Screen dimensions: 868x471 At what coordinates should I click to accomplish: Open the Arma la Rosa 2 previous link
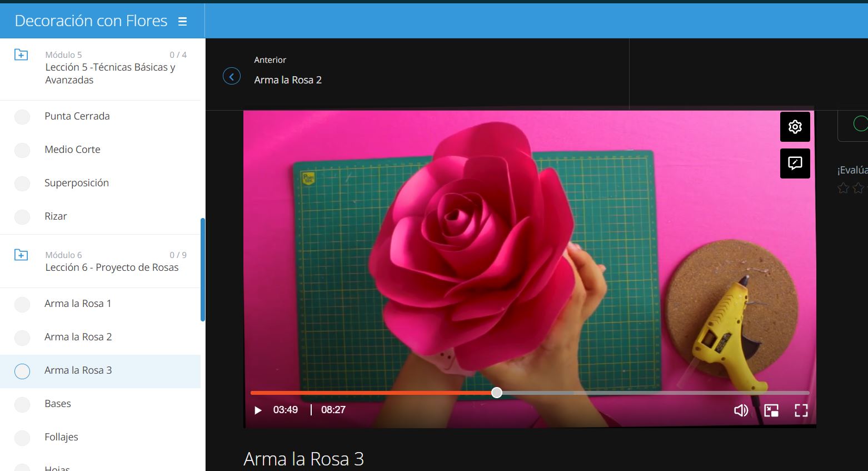288,80
